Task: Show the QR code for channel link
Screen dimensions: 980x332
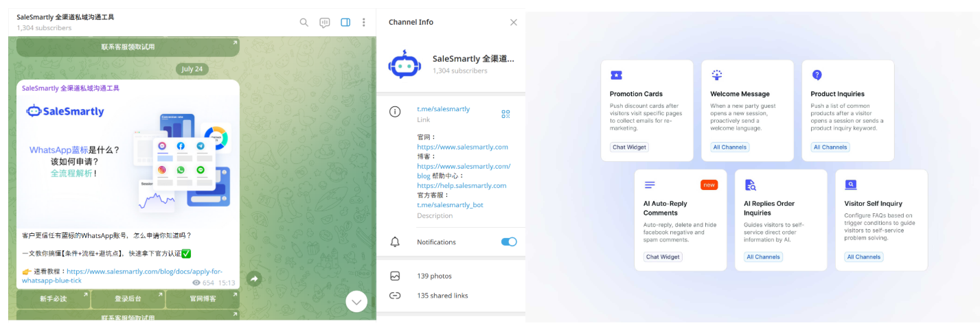Action: pos(506,114)
